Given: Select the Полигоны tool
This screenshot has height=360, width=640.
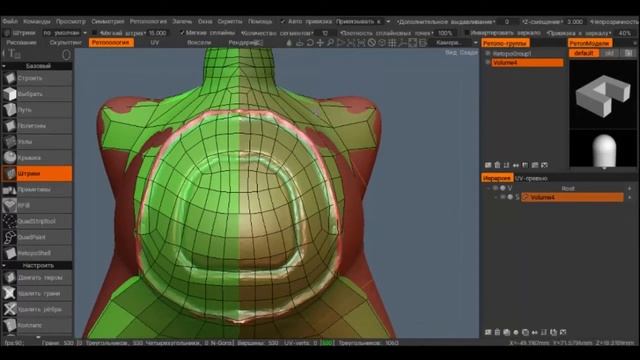Looking at the screenshot, I should tap(37, 126).
